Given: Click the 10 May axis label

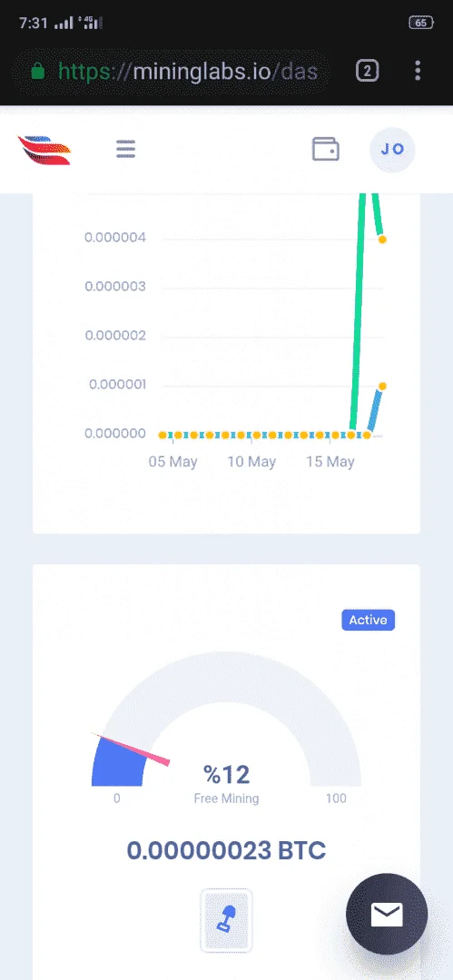Looking at the screenshot, I should 251,462.
